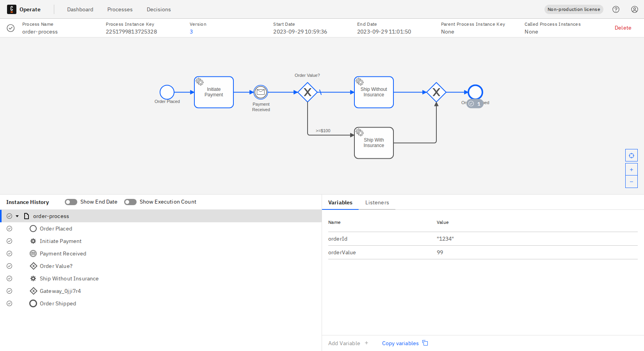Open the Decisions menu item

[x=158, y=9]
